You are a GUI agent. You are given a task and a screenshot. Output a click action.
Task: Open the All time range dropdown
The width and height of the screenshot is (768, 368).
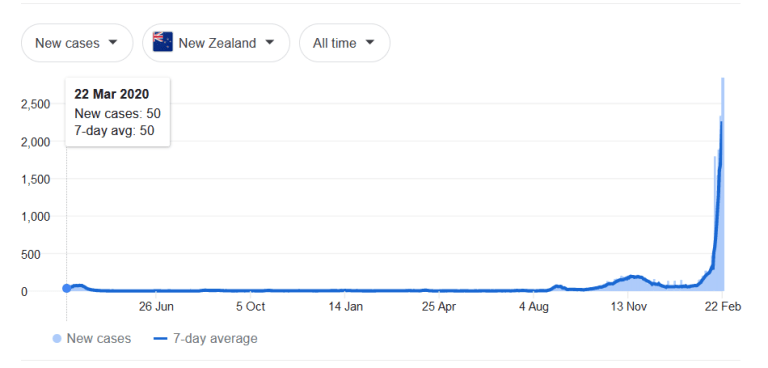pyautogui.click(x=345, y=43)
